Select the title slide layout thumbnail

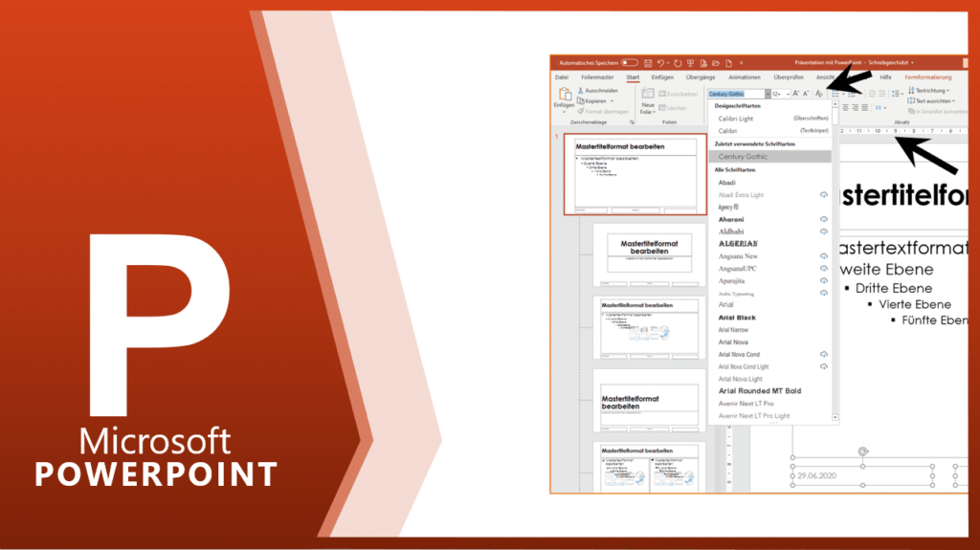click(649, 254)
